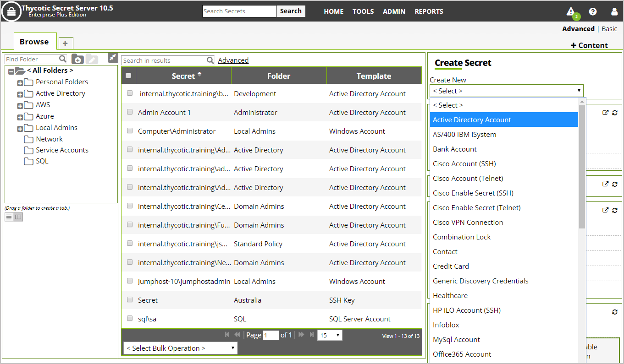Expand the Personal Folders node

(x=20, y=83)
